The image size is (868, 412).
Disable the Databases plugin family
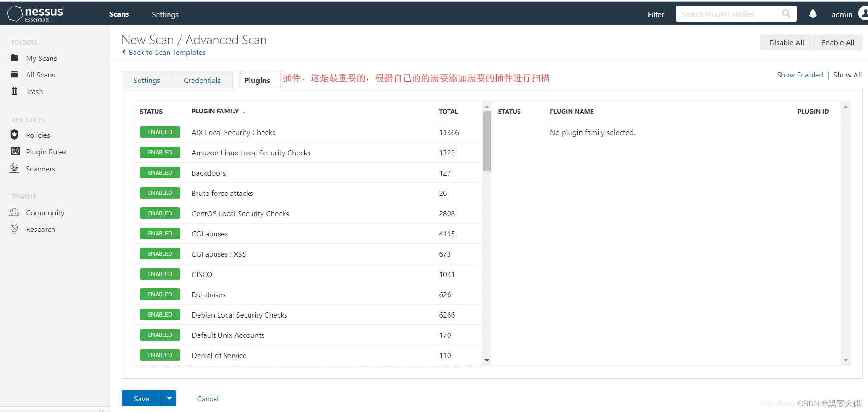click(x=160, y=294)
